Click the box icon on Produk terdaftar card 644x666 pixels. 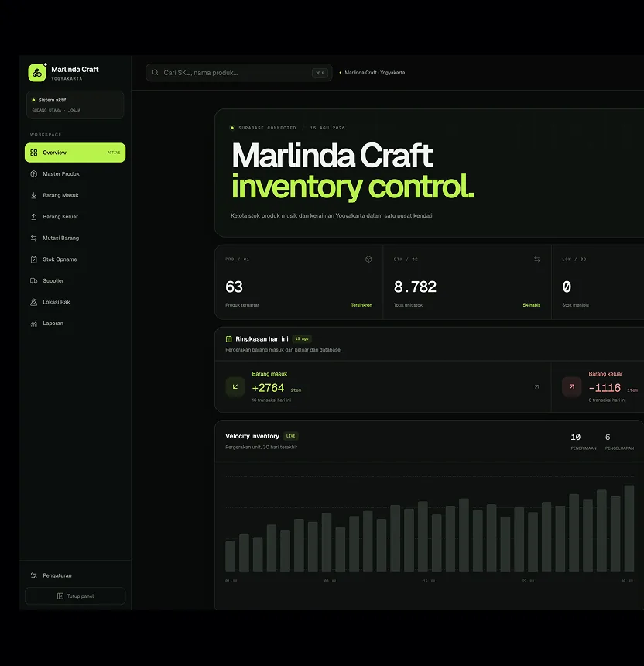[368, 259]
